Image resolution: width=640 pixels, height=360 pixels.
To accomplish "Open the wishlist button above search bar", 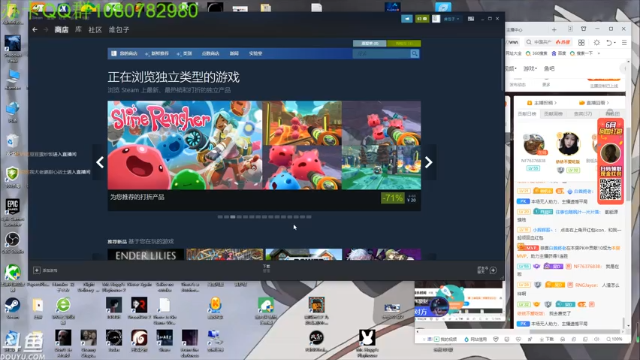I will coord(369,43).
